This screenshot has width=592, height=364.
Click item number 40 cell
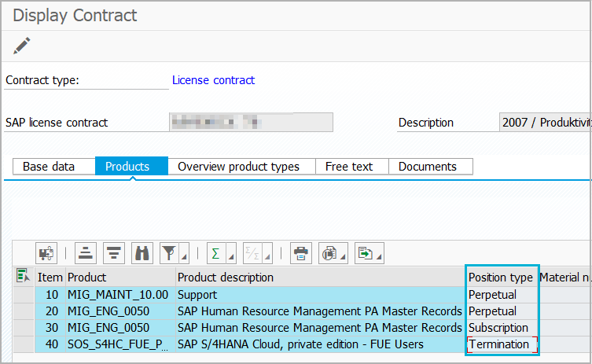(50, 344)
